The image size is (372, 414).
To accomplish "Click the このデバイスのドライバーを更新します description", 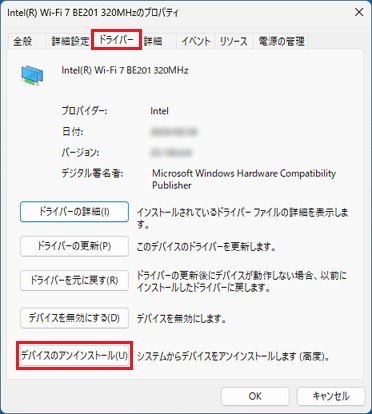I will coord(206,247).
